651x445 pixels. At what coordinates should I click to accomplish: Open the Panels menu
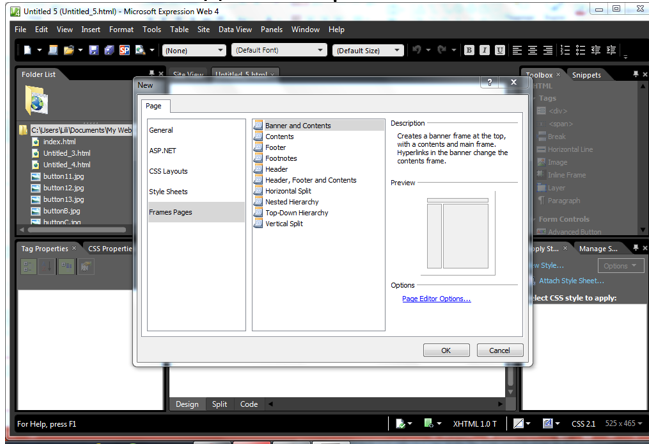[272, 29]
